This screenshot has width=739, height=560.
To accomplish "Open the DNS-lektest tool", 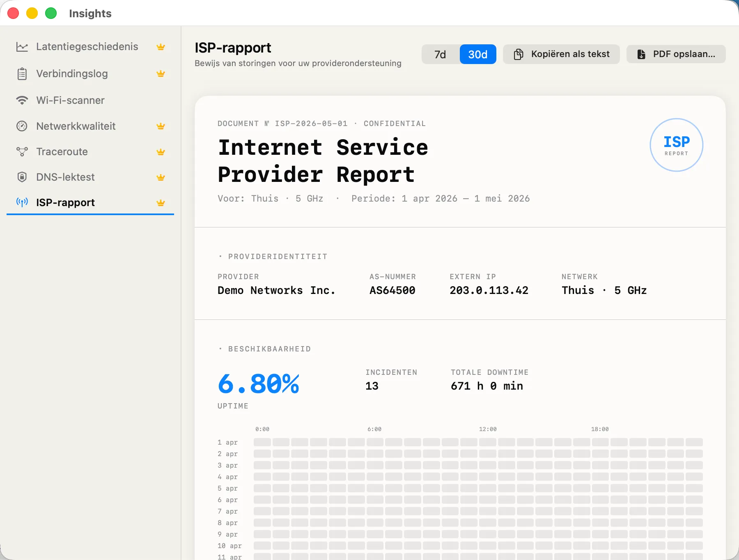I will pos(90,177).
